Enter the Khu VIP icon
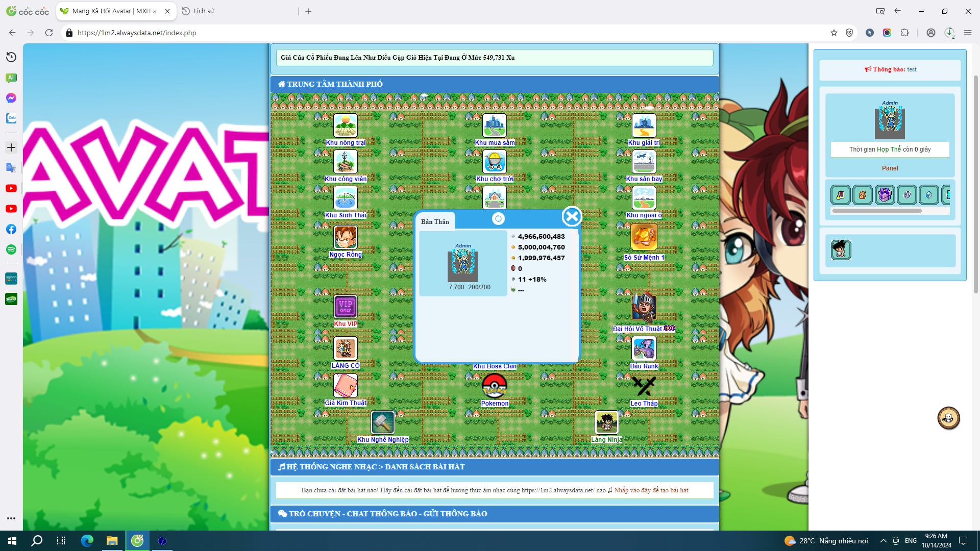 click(345, 307)
